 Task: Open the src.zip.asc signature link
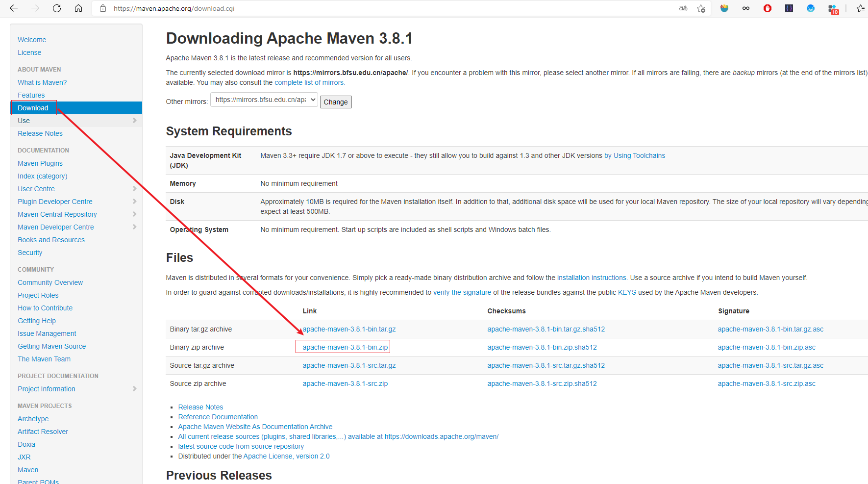(x=767, y=383)
